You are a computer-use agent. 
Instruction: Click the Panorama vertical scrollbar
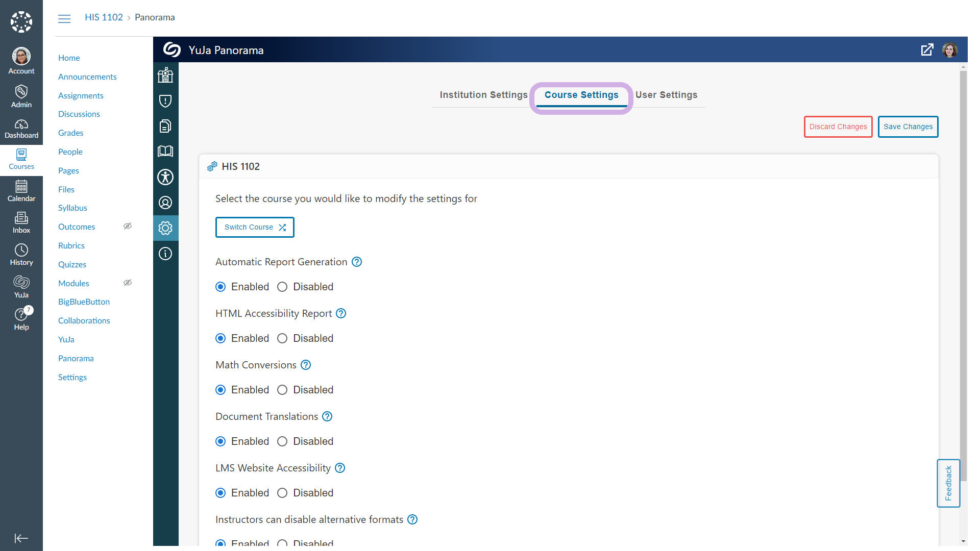tap(963, 275)
